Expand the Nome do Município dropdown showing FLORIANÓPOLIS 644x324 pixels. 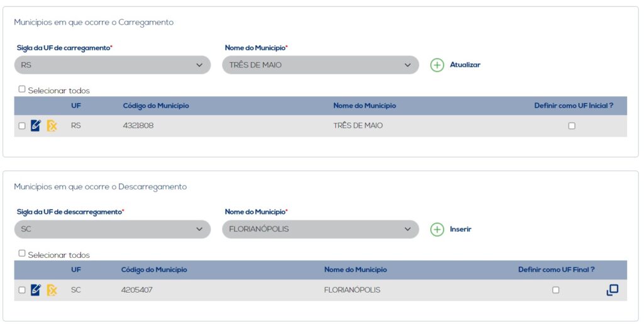point(320,229)
